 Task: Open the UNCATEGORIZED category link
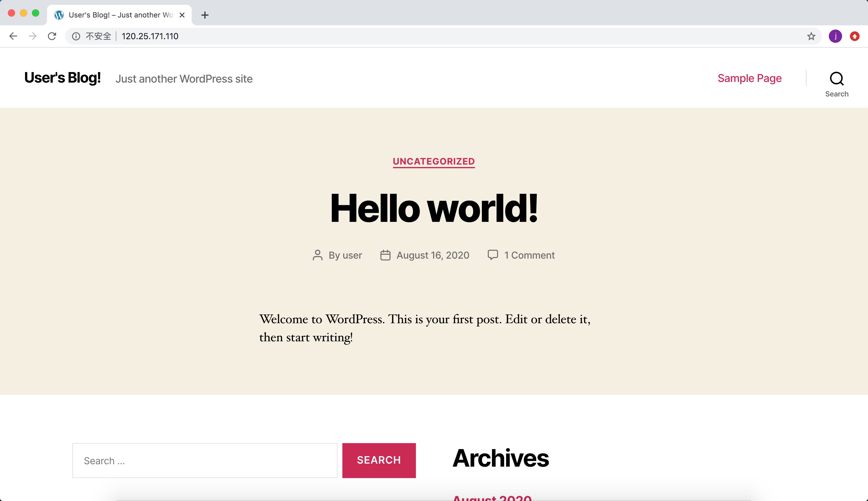433,161
